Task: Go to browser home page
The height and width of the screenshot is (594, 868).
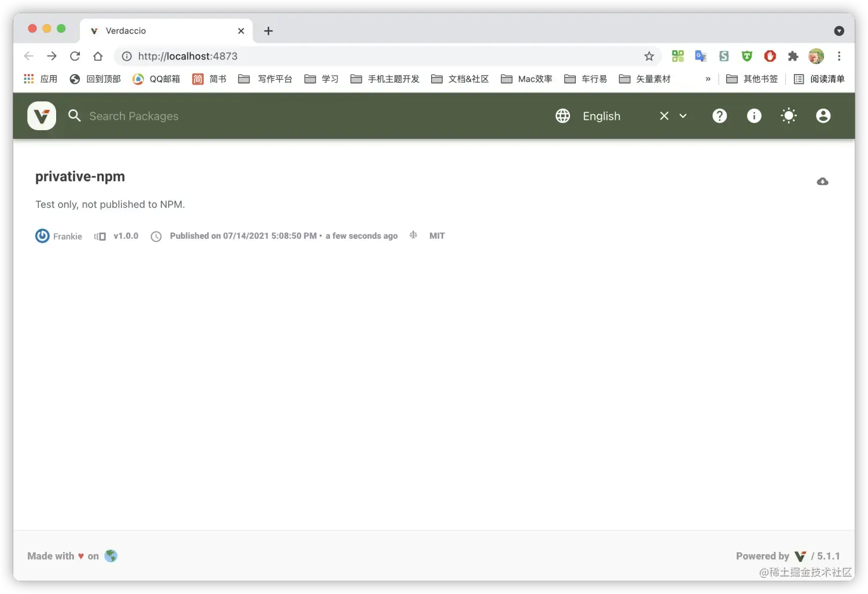Action: click(98, 56)
